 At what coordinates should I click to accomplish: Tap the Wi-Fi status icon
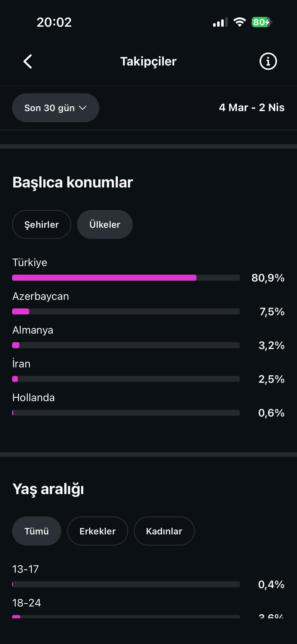pyautogui.click(x=240, y=22)
